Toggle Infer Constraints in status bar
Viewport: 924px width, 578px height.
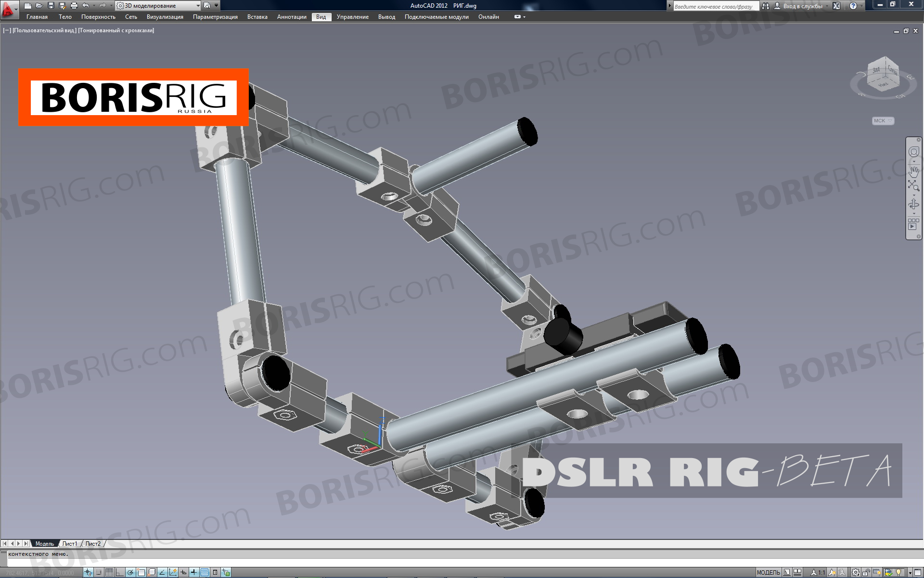88,572
